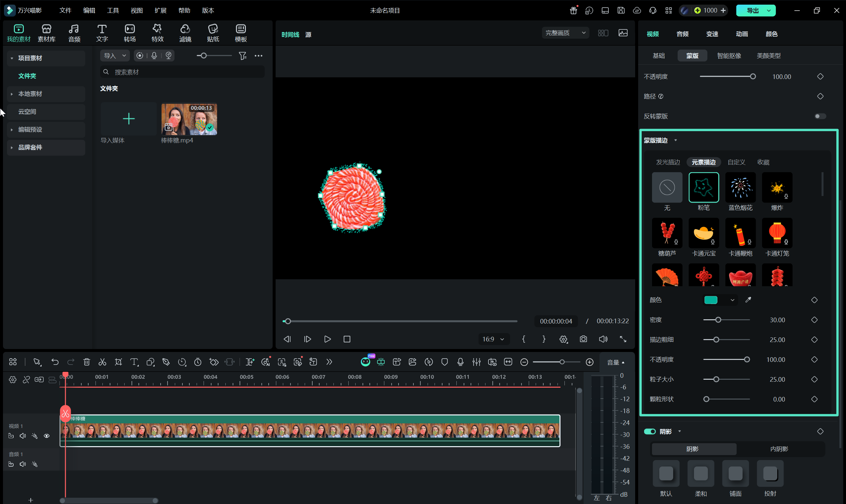Open the 贴纸 stickers library
This screenshot has height=504, width=846.
pos(213,33)
